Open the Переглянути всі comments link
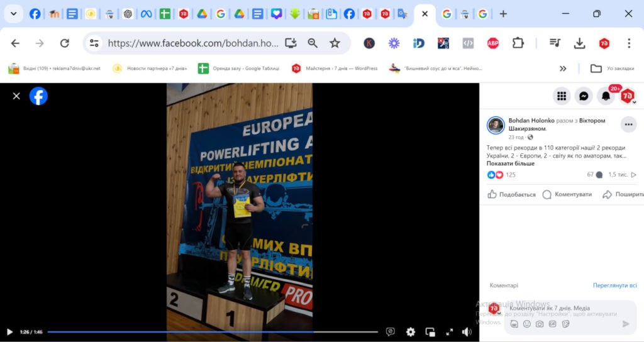The image size is (644, 342). click(614, 285)
